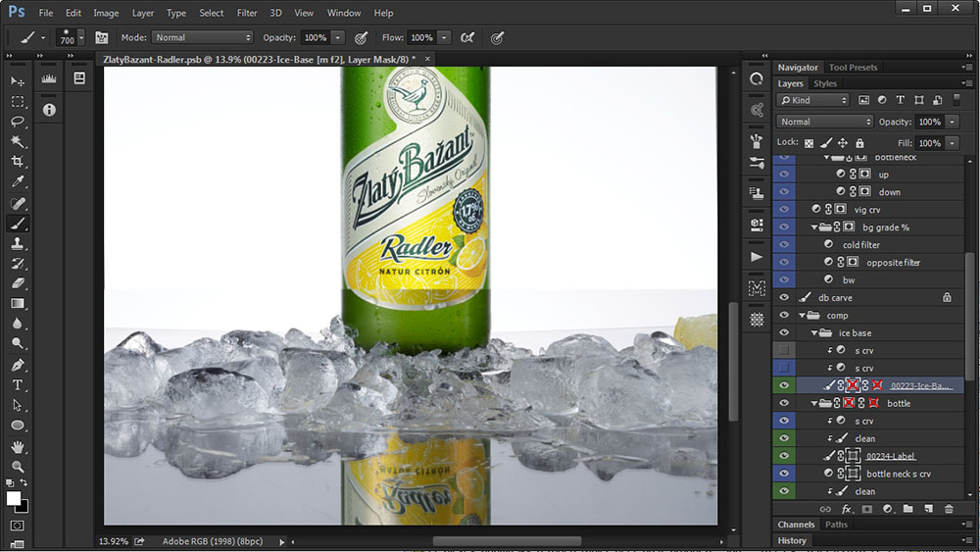Open the layer Fill dropdown arrow
The height and width of the screenshot is (552, 980).
[x=952, y=143]
